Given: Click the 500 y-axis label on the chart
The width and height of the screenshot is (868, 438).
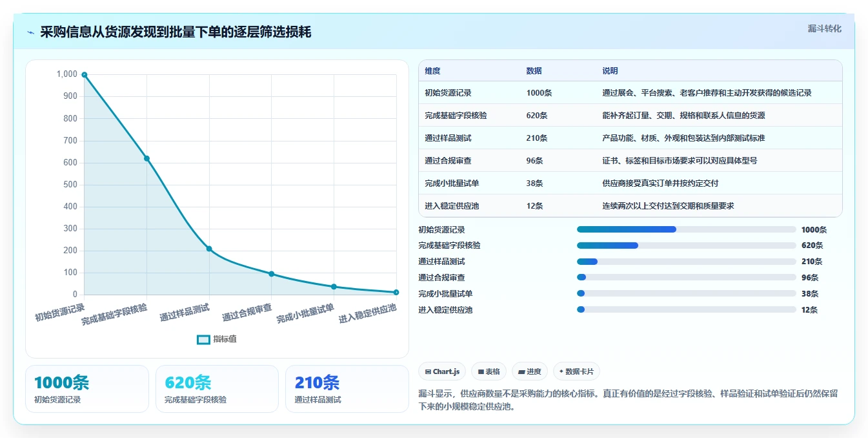Looking at the screenshot, I should tap(71, 185).
